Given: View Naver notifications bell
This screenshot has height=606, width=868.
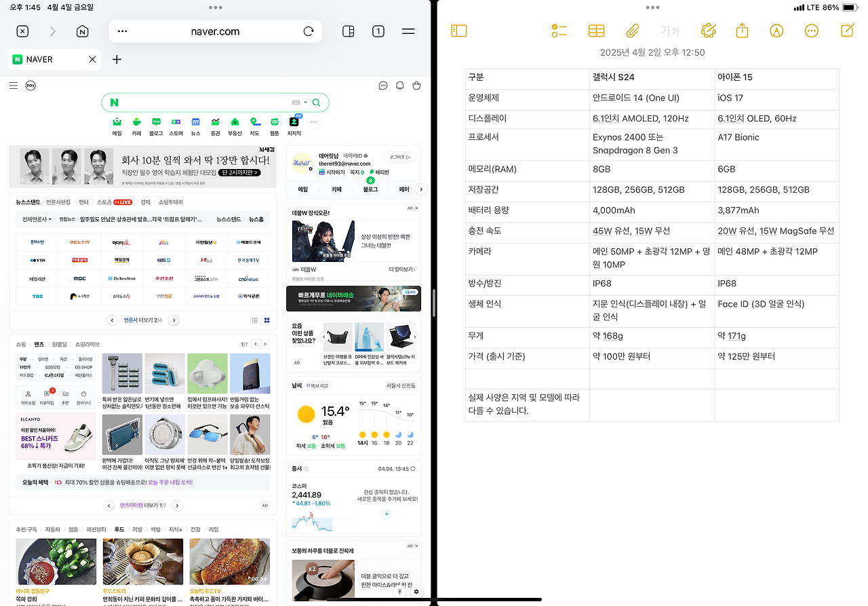Looking at the screenshot, I should pos(400,86).
